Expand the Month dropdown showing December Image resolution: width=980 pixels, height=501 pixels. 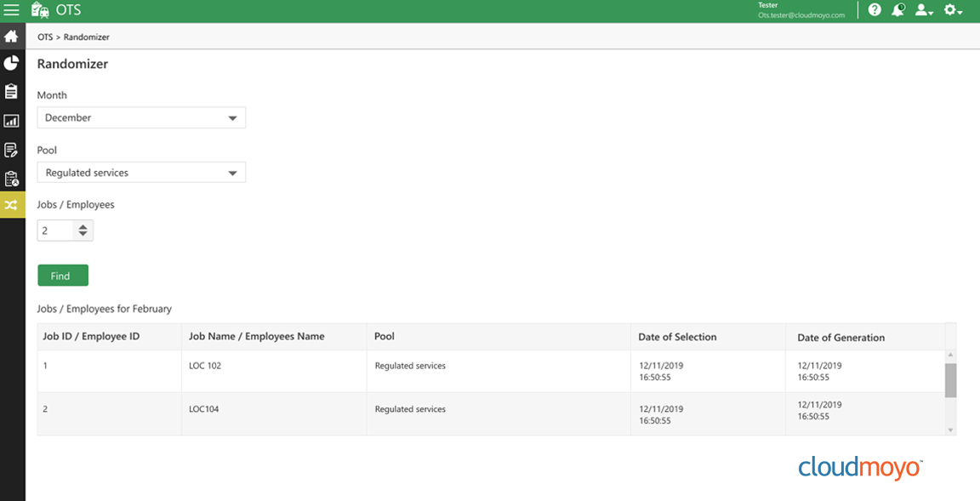pyautogui.click(x=141, y=118)
